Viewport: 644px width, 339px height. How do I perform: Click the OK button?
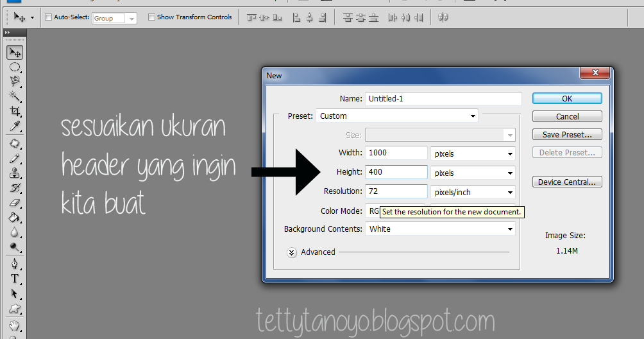[x=567, y=99]
